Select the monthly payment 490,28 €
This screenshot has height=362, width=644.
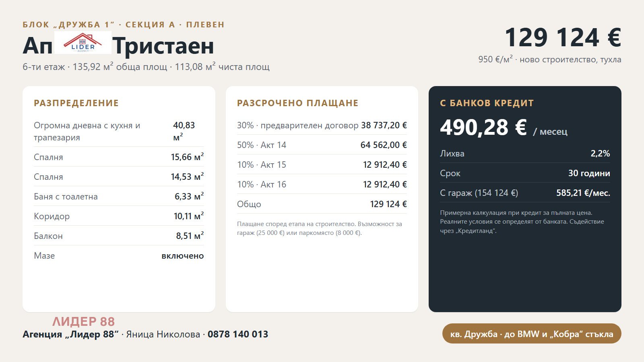tap(483, 127)
